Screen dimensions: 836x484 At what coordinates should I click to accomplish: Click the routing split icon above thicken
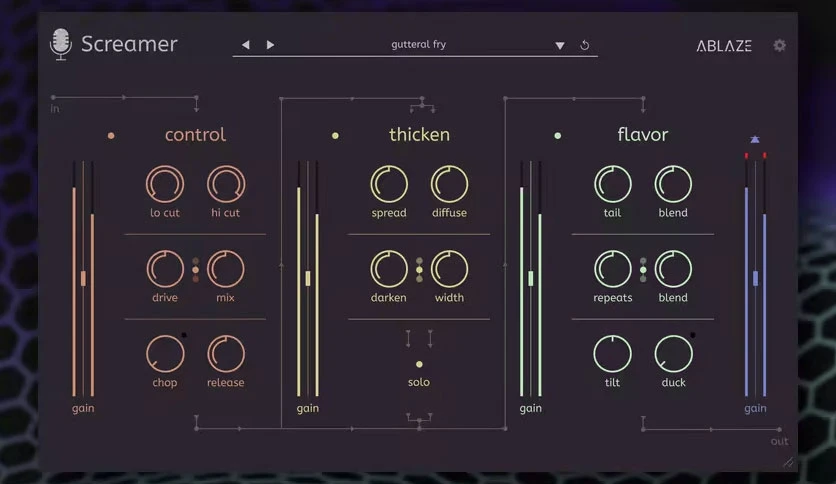pos(422,105)
